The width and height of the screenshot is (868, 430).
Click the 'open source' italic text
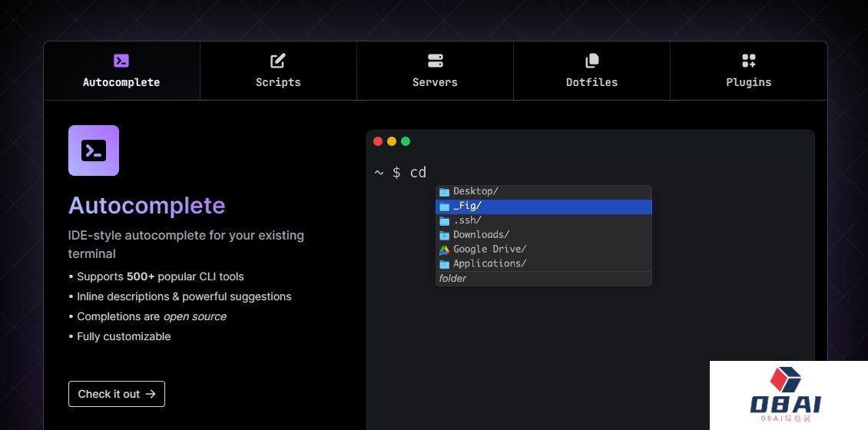pyautogui.click(x=195, y=316)
